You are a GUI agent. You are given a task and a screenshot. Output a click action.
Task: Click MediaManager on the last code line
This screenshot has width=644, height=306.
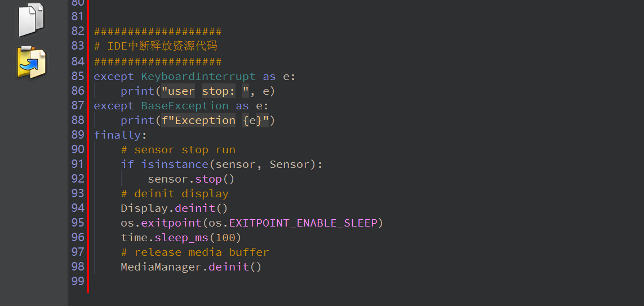click(x=161, y=267)
